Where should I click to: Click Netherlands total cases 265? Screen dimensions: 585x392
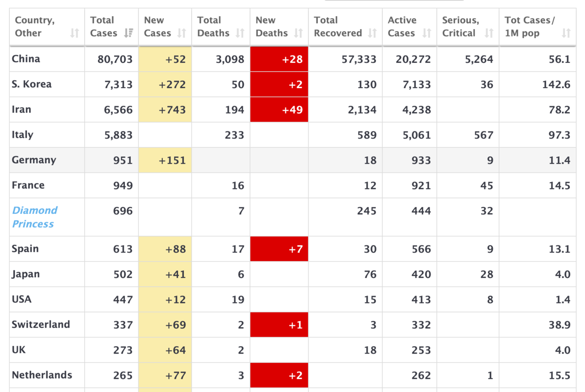123,376
